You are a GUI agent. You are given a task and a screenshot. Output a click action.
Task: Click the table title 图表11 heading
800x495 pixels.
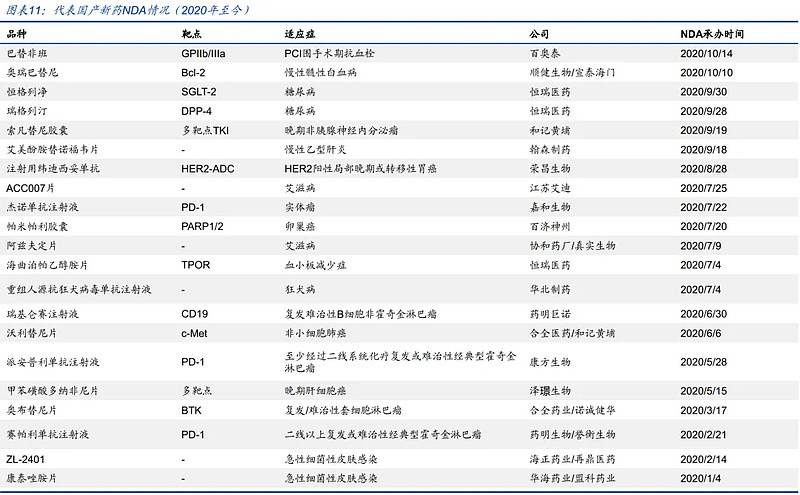127,10
